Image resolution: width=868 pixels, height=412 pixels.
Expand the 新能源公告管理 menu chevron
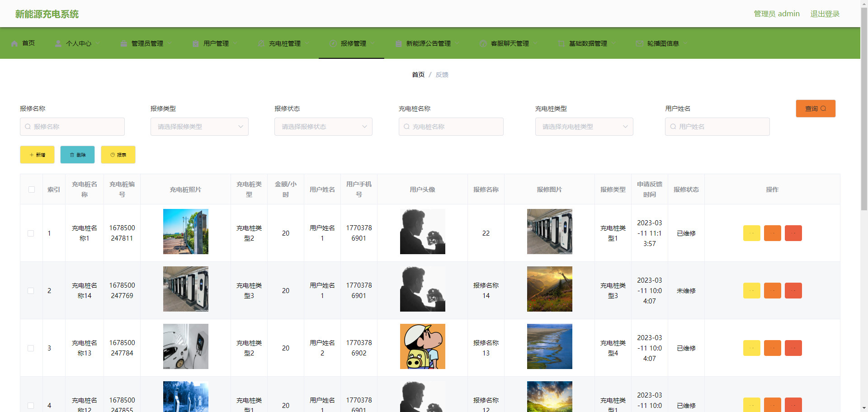click(x=457, y=43)
